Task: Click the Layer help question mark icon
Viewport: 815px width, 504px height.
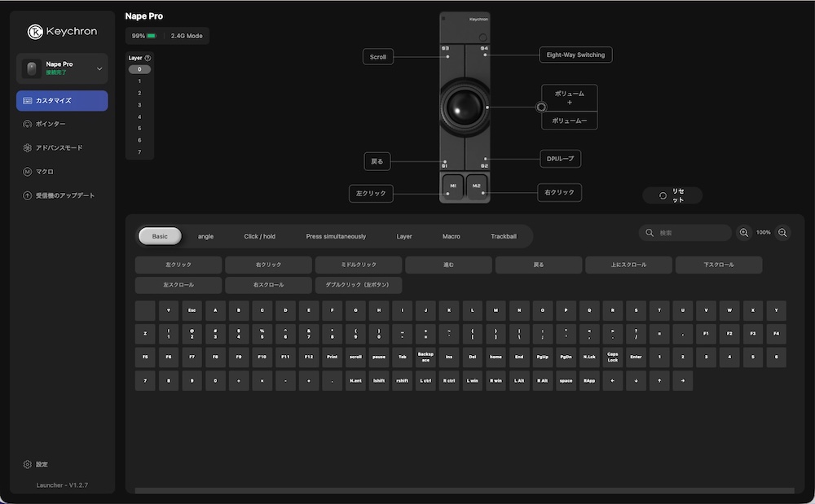Action: pyautogui.click(x=148, y=58)
